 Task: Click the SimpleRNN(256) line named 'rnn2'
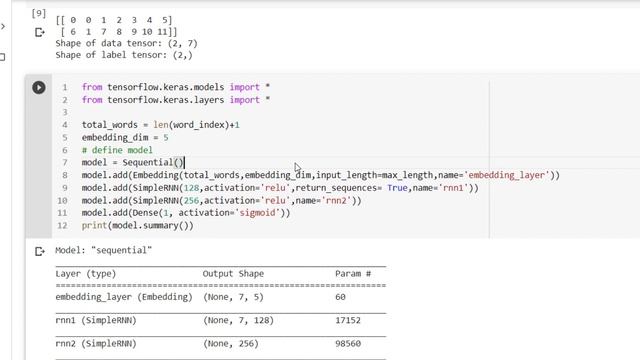point(222,200)
